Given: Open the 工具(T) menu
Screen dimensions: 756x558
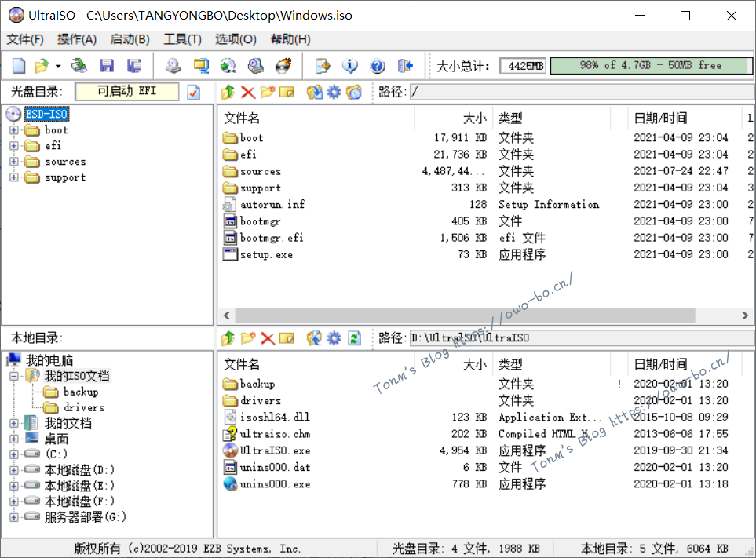Looking at the screenshot, I should (x=182, y=39).
